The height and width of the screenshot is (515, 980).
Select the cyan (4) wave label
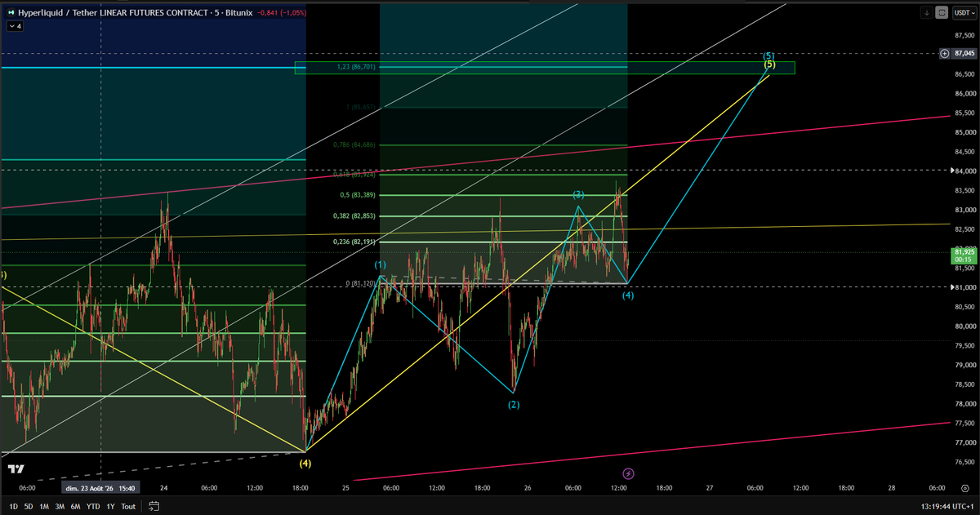[628, 295]
